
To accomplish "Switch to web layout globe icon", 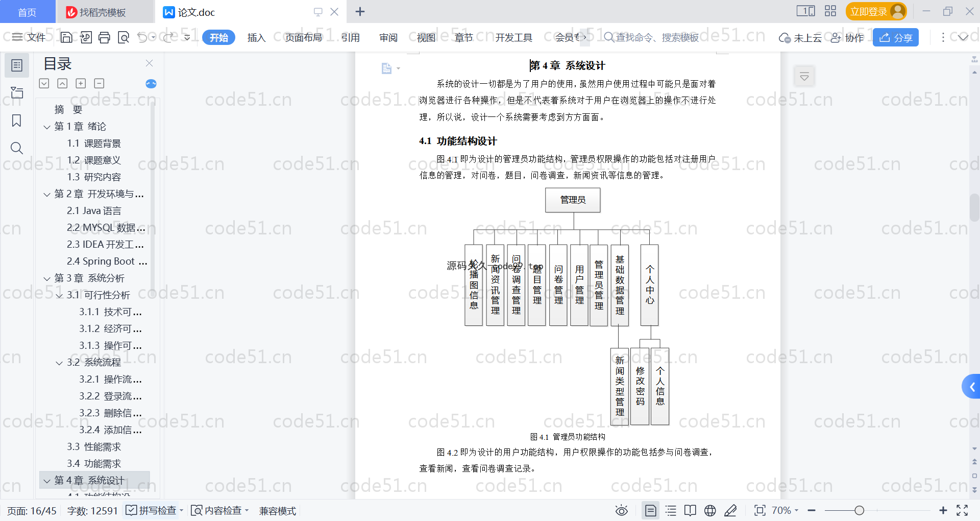I will 710,510.
